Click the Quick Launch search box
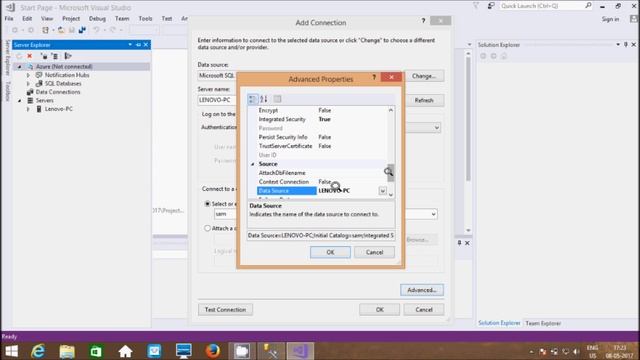This screenshot has height=360, width=640. pos(541,6)
